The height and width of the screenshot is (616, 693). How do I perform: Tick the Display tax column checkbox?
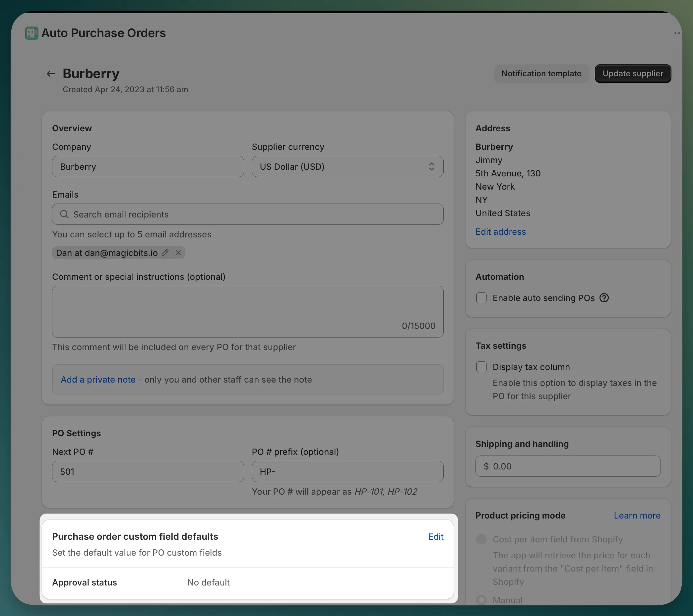click(x=481, y=367)
